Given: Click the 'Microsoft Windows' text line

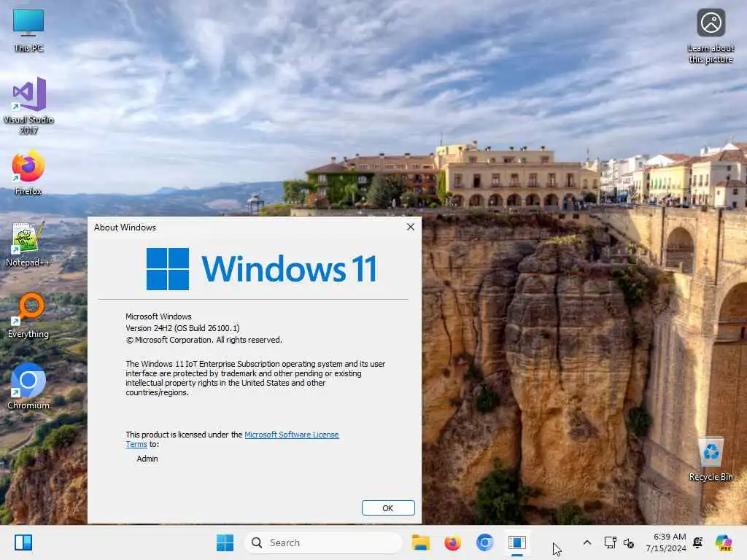Looking at the screenshot, I should 158,316.
